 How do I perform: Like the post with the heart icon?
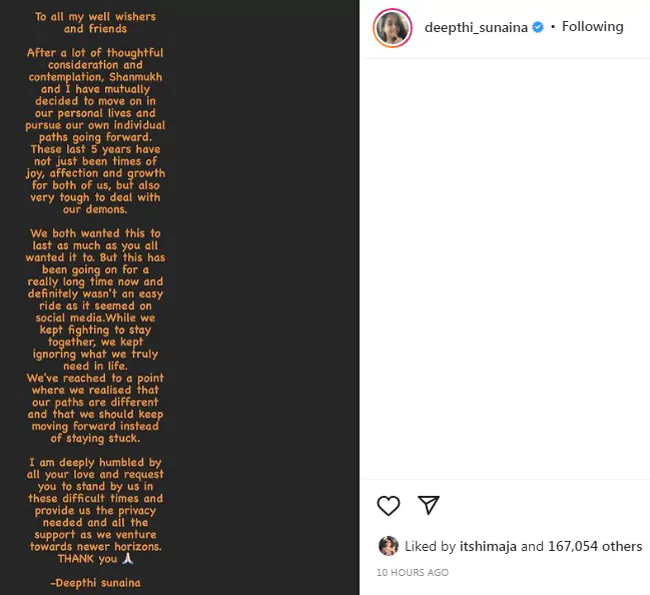[388, 505]
